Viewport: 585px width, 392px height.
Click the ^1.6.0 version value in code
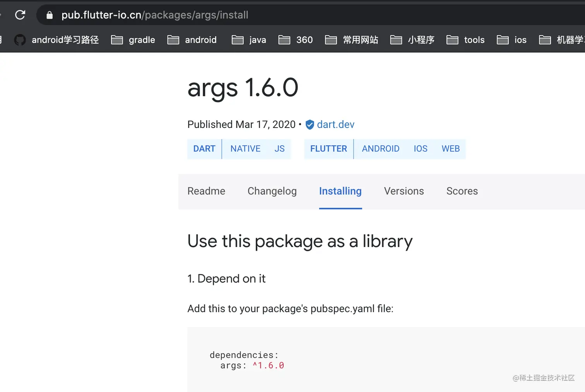pyautogui.click(x=268, y=365)
